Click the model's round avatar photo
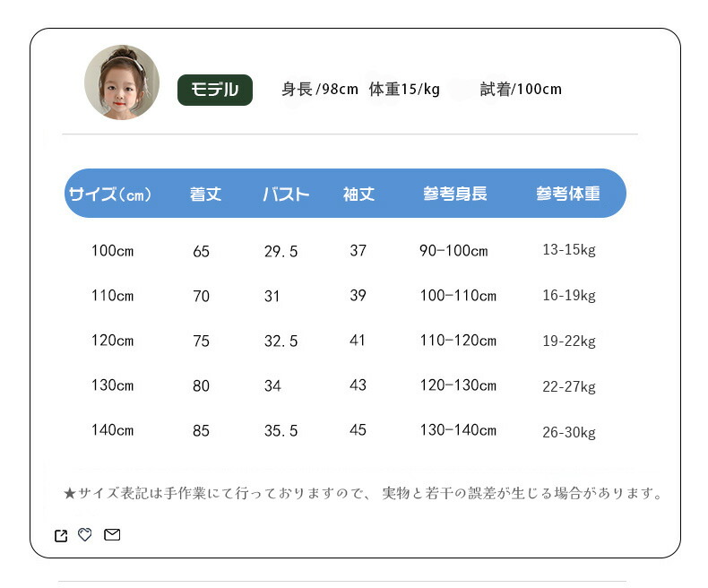The width and height of the screenshot is (708, 588). tap(122, 82)
